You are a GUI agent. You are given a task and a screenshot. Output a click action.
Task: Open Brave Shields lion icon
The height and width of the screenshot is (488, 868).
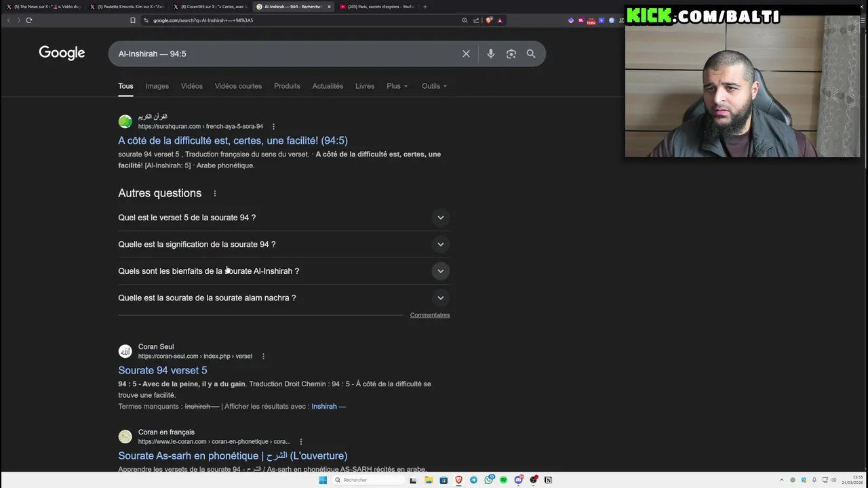[489, 20]
